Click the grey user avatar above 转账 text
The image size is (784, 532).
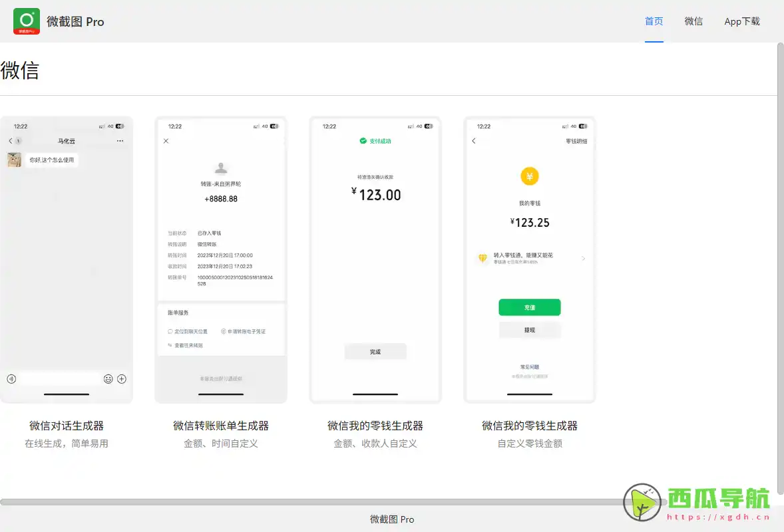click(x=220, y=168)
